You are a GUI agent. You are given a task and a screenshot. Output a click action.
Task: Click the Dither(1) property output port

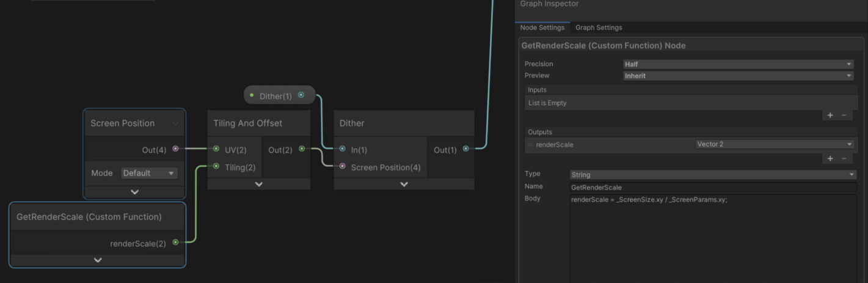pyautogui.click(x=301, y=95)
